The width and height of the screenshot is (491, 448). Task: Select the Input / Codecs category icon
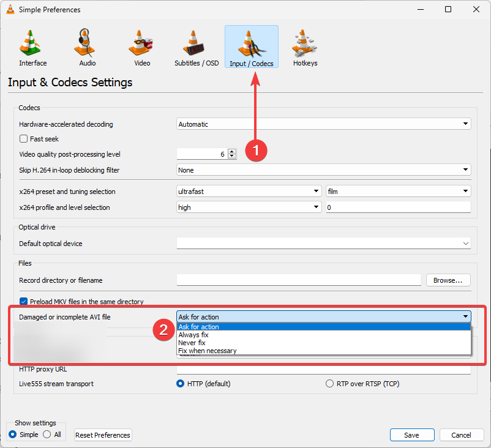pyautogui.click(x=252, y=47)
